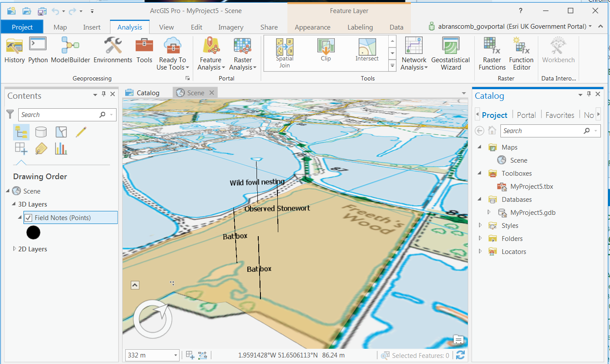Redo the last action
This screenshot has height=364, width=610.
click(72, 11)
